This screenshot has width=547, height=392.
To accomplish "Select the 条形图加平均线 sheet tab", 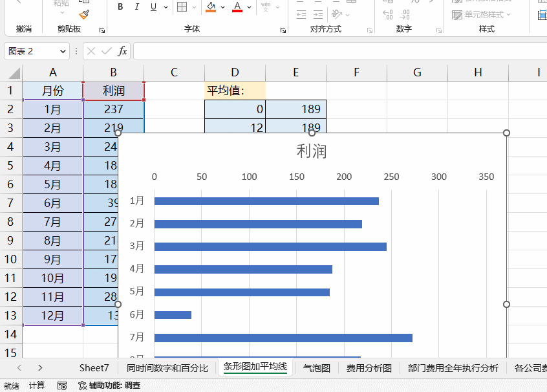I will pyautogui.click(x=255, y=367).
